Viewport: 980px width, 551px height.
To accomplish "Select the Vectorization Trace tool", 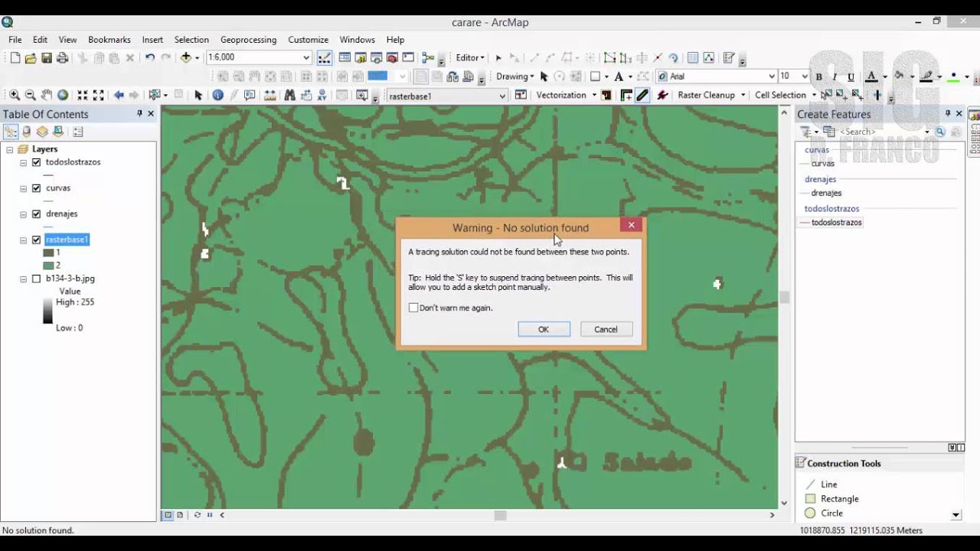I will click(642, 95).
